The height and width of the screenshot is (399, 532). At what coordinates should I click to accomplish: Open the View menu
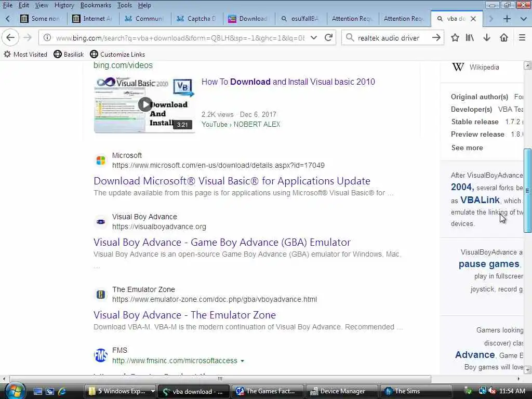(x=42, y=5)
